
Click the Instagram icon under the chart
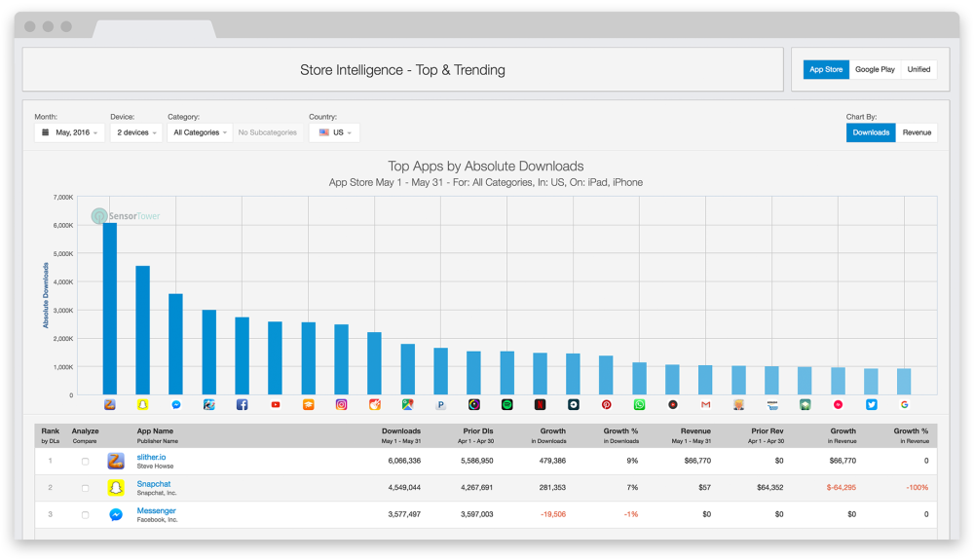[x=341, y=404]
